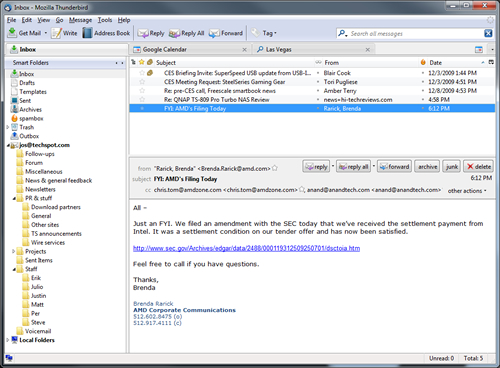The image size is (500, 368).
Task: Star the CES Meeting Request SteelSeries message
Action: (x=142, y=82)
